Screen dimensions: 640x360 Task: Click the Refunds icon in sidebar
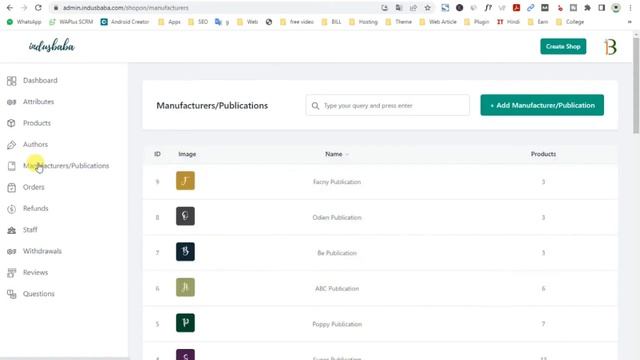click(x=11, y=209)
